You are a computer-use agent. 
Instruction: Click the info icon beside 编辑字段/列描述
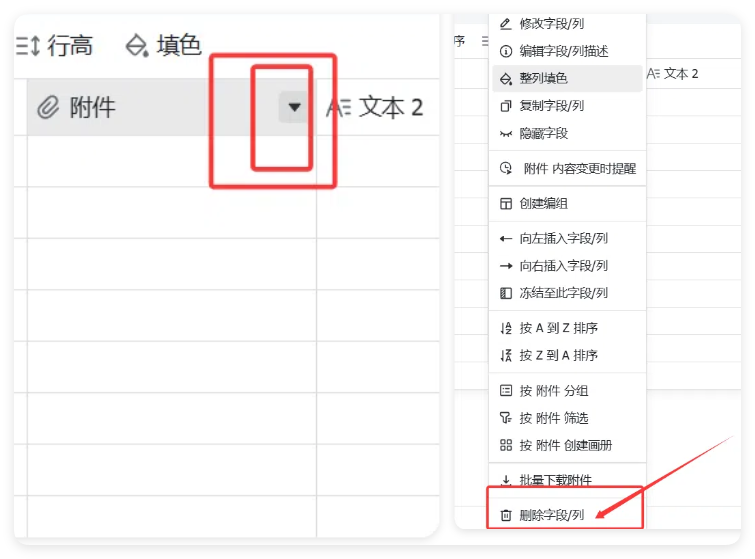click(x=506, y=51)
